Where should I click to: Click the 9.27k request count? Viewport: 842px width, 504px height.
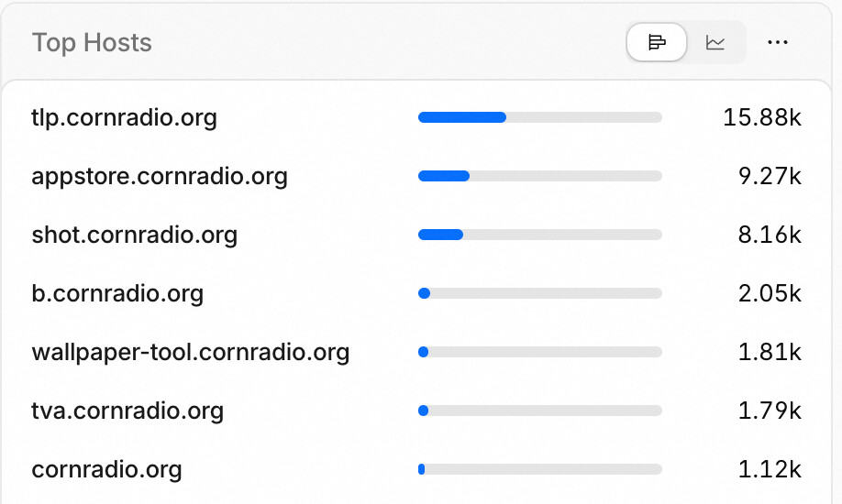[770, 176]
